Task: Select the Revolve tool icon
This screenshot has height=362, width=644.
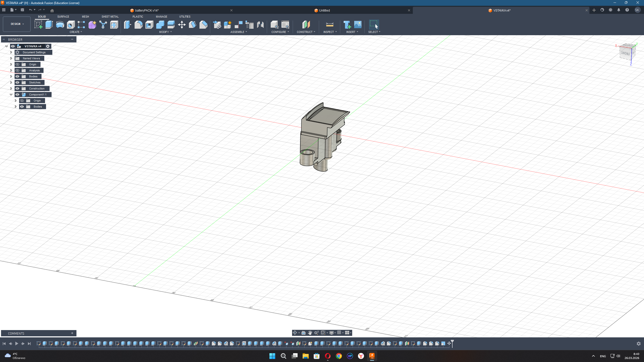Action: (60, 25)
